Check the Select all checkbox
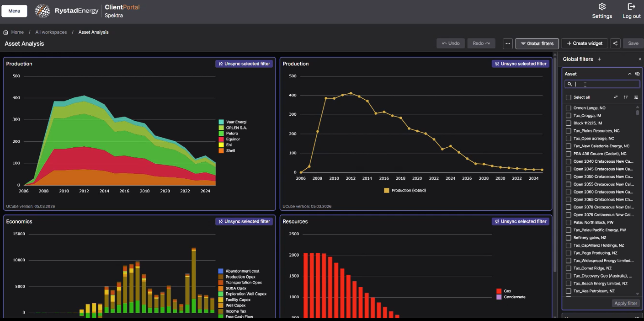 click(x=569, y=97)
